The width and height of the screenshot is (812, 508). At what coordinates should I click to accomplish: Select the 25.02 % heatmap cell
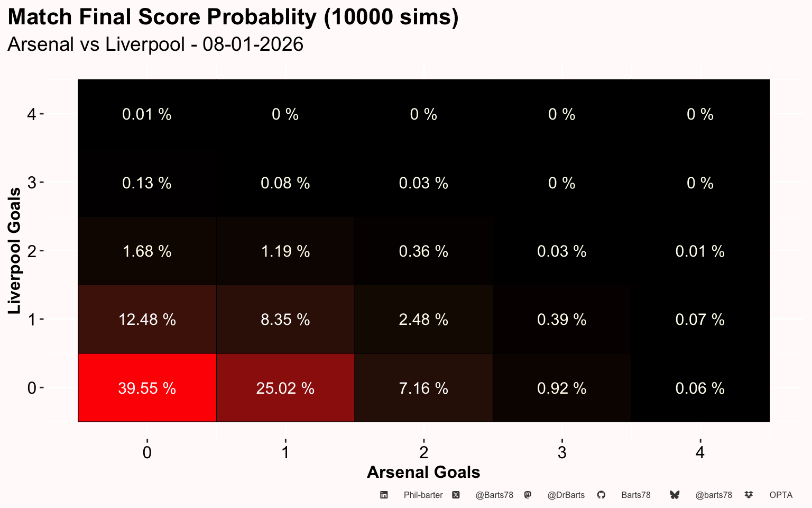(x=285, y=388)
